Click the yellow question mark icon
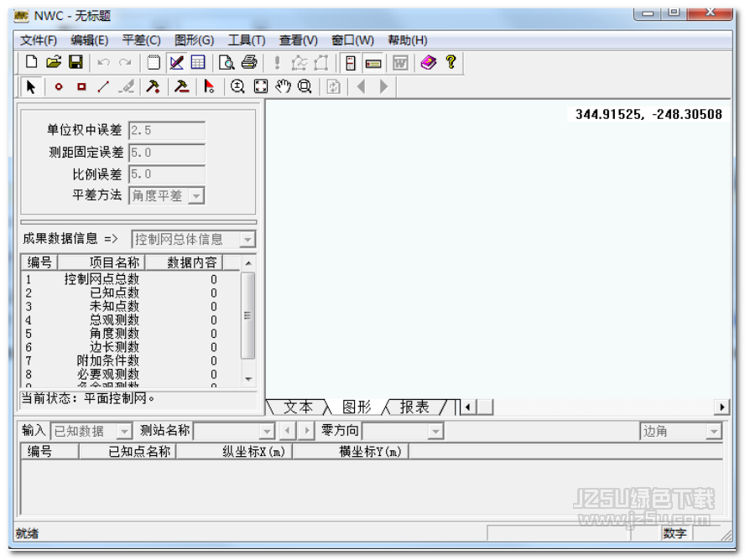The image size is (745, 560). point(451,62)
